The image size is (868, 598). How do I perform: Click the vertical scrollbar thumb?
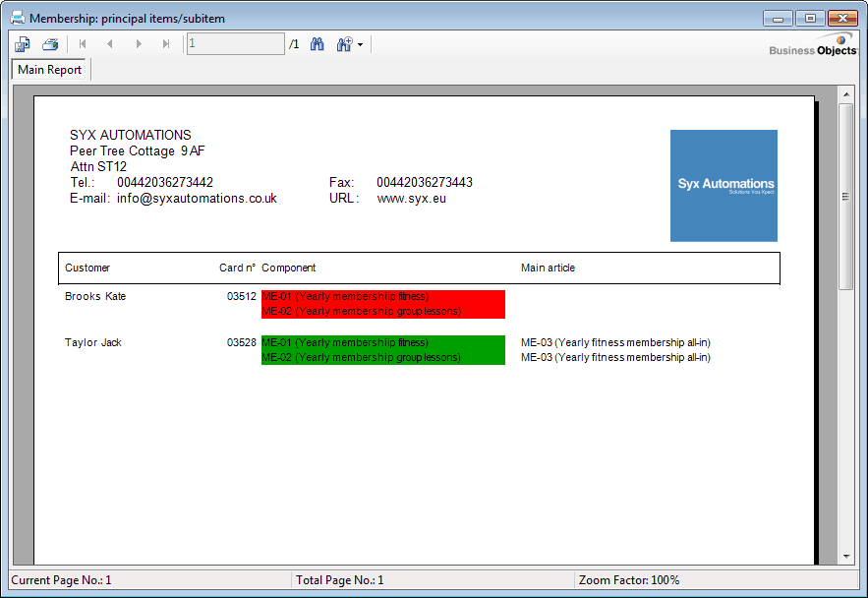(845, 197)
